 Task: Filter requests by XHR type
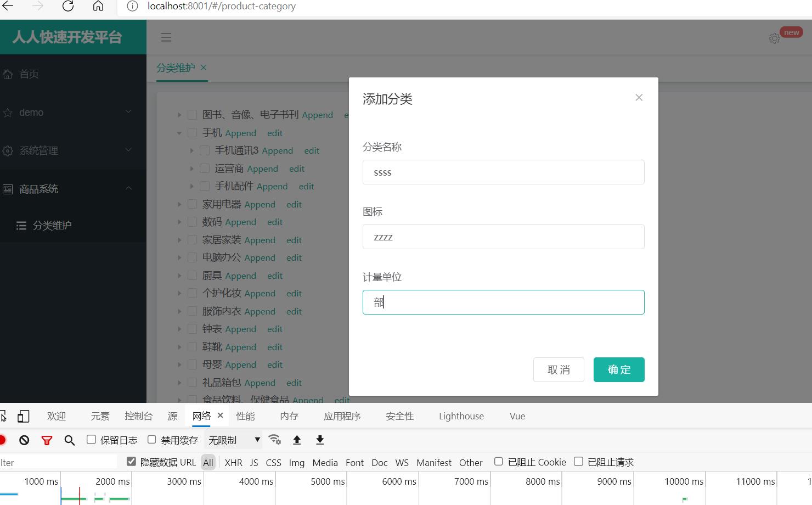click(x=233, y=462)
